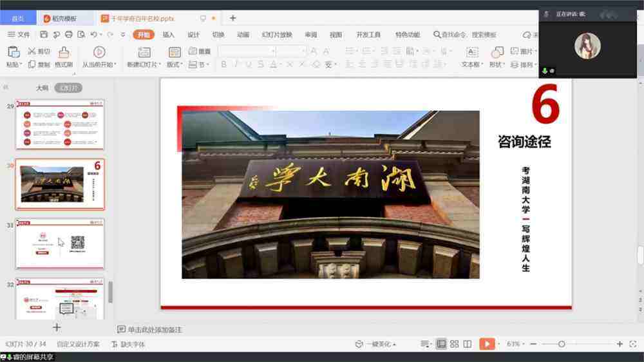644x362 pixels.
Task: Click to add notes below the slide
Action: (x=150, y=330)
